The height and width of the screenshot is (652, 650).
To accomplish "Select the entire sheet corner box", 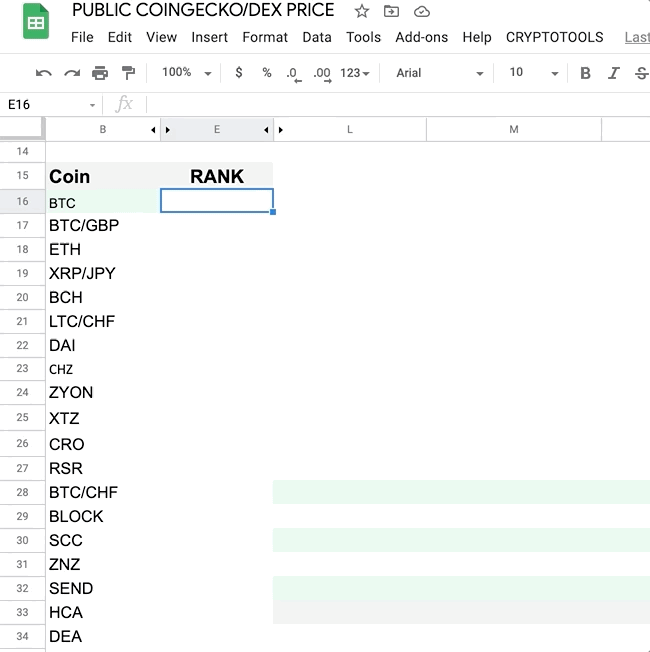I will tap(22, 128).
